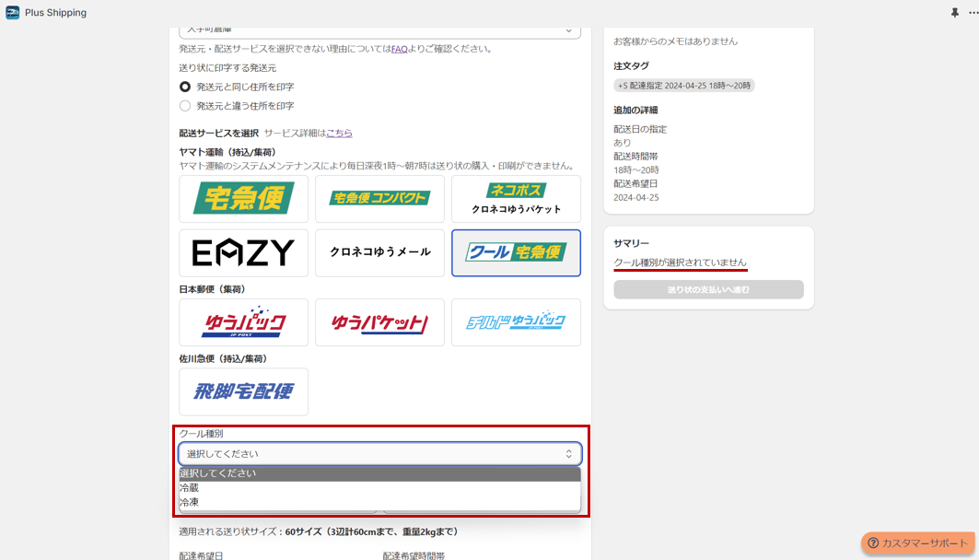
Task: Click the ヤマト運輸（持込/集荷） heading
Action: (x=227, y=152)
